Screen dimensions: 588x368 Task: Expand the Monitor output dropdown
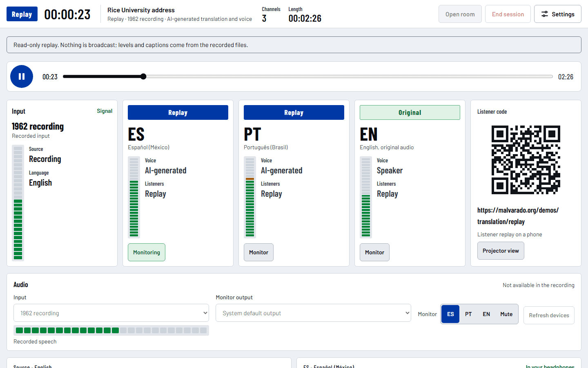point(313,313)
